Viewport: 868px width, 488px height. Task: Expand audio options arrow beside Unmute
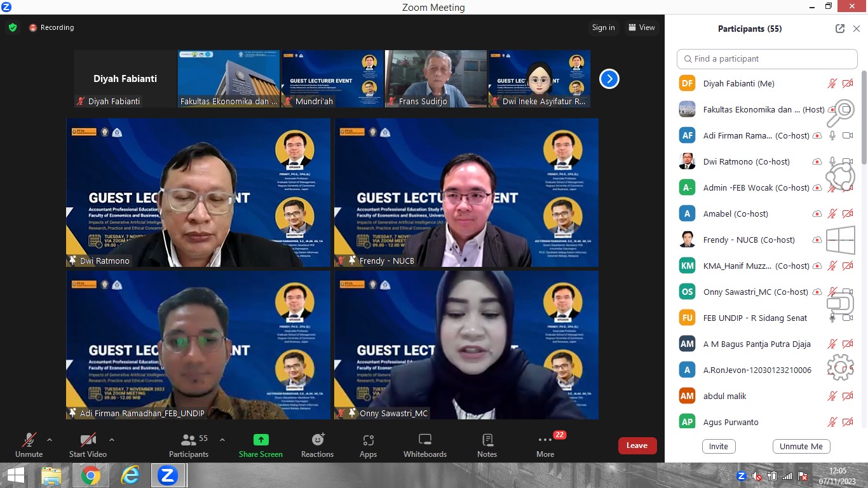[50, 440]
